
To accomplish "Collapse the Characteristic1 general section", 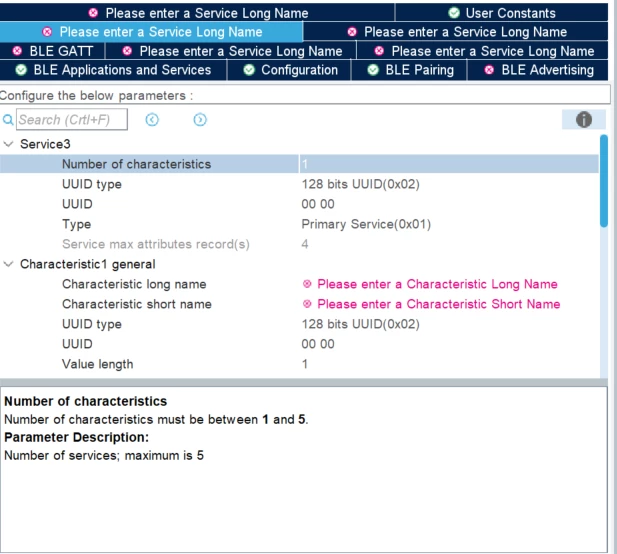I will 8,264.
